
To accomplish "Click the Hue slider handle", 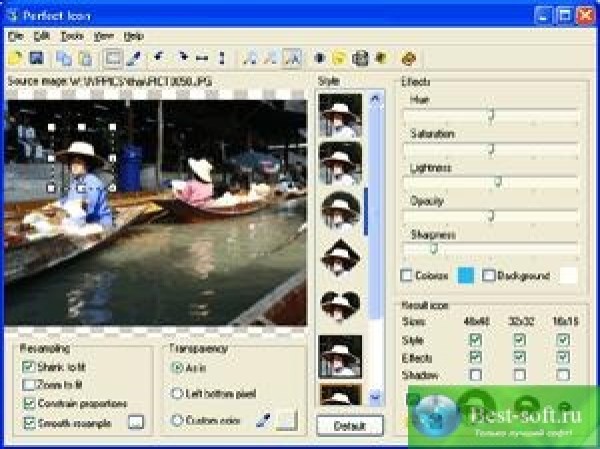I will coord(491,116).
